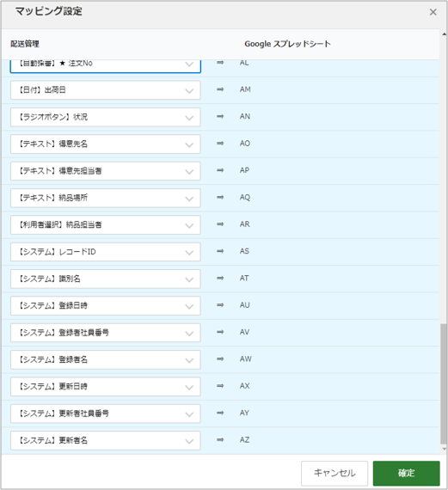Image resolution: width=448 pixels, height=490 pixels.
Task: Click chevron on 【システム】更新者社員番号 dropdown
Action: click(189, 414)
